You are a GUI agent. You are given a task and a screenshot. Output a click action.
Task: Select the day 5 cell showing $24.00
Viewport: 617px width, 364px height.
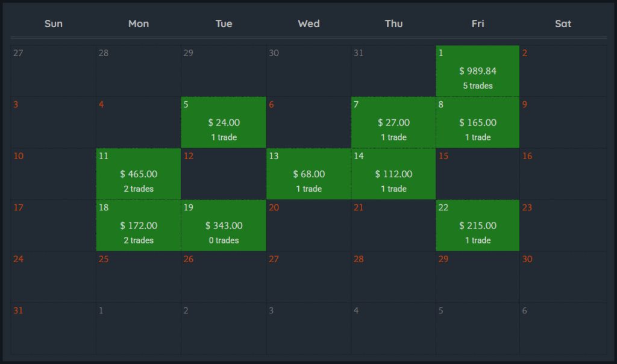224,123
